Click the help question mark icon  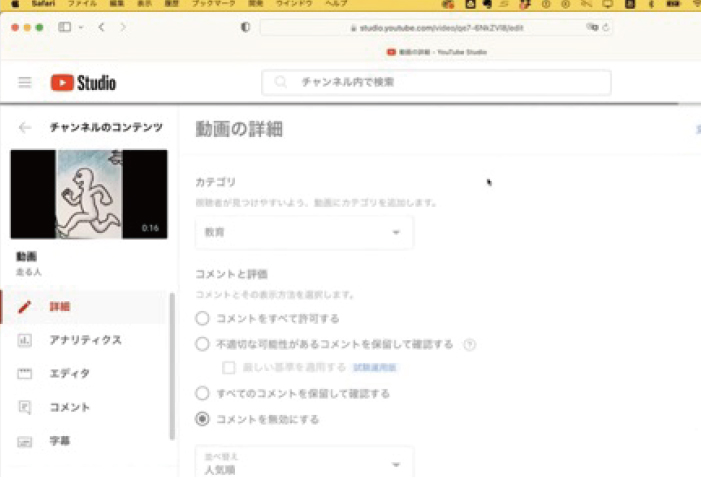coord(469,345)
